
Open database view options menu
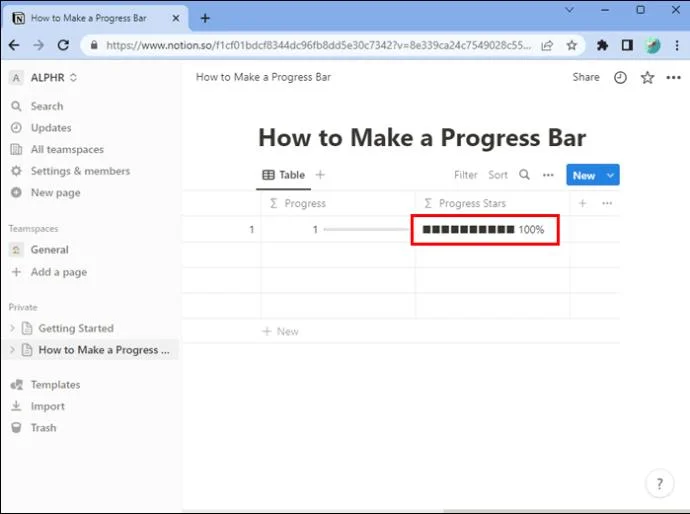(x=548, y=175)
